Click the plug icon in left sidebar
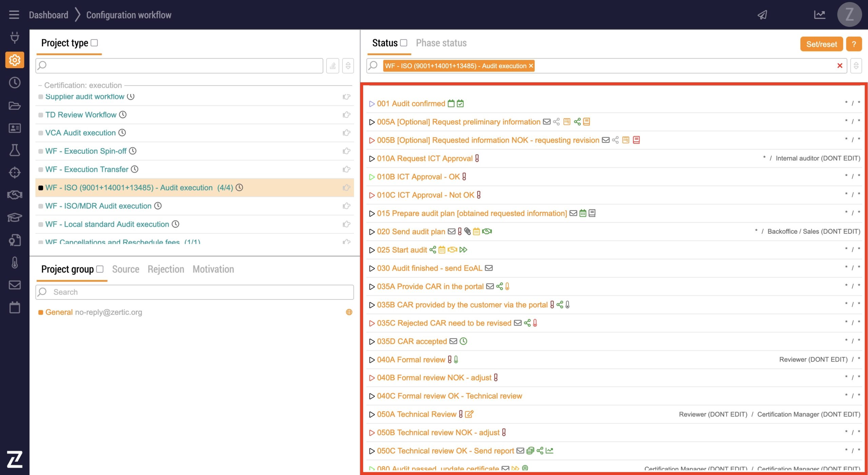The width and height of the screenshot is (868, 475). pyautogui.click(x=15, y=37)
